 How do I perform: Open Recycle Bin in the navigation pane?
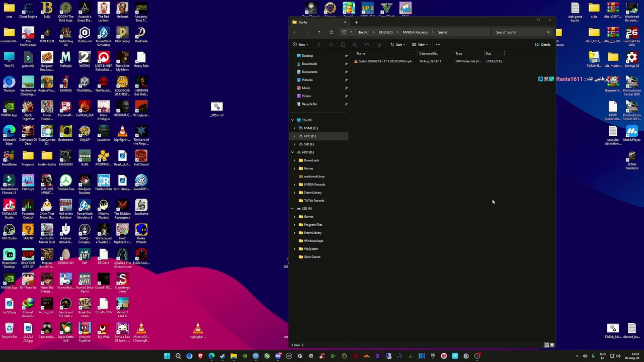309,104
